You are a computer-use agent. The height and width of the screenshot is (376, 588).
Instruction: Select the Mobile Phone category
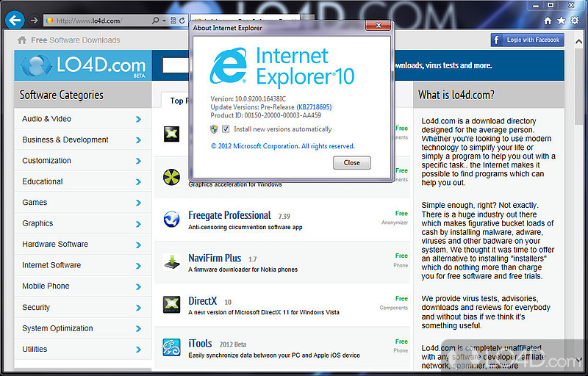tap(46, 286)
